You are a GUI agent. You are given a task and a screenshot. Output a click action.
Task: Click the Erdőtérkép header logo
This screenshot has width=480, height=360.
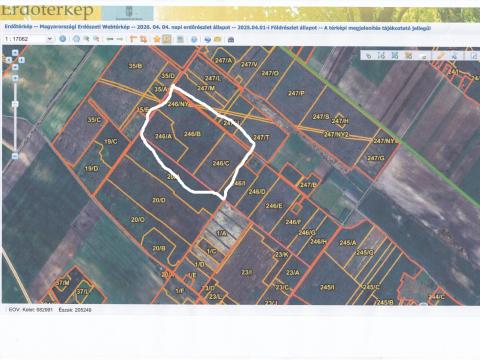pos(47,11)
